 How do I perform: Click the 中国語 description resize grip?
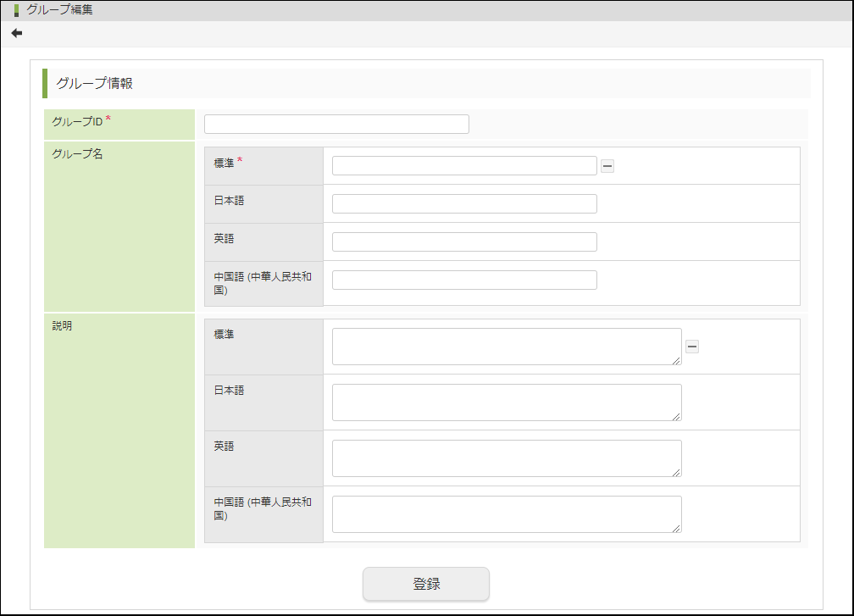tap(678, 529)
